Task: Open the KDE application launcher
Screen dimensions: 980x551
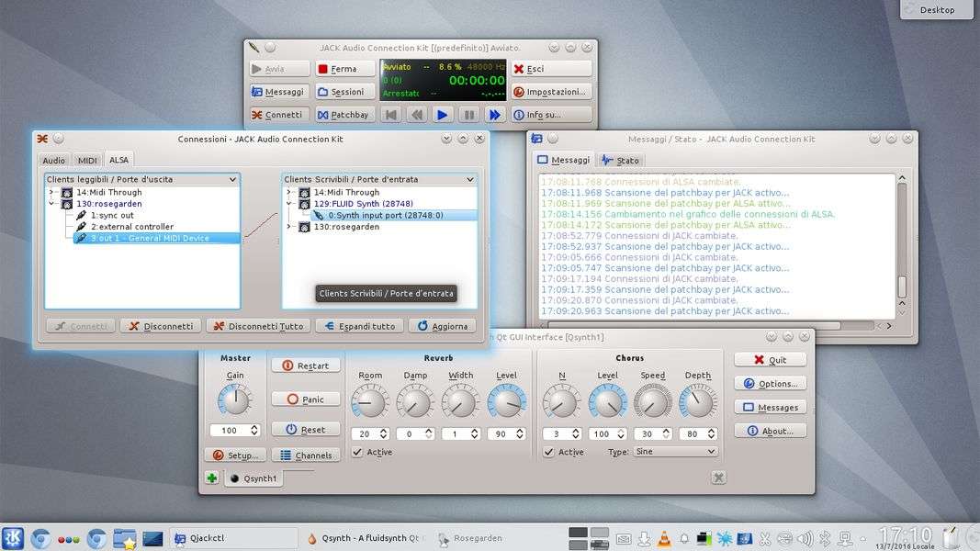Action: tap(14, 538)
